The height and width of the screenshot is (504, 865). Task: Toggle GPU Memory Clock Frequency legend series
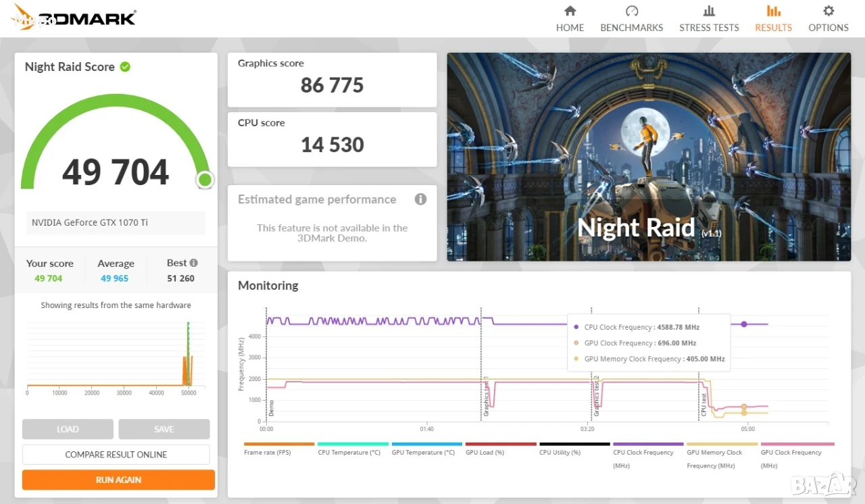pyautogui.click(x=722, y=455)
